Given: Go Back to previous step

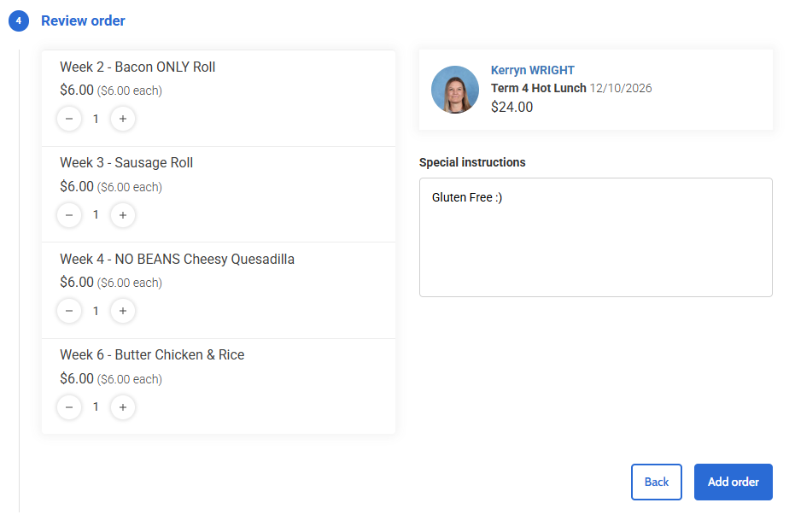Looking at the screenshot, I should point(656,482).
